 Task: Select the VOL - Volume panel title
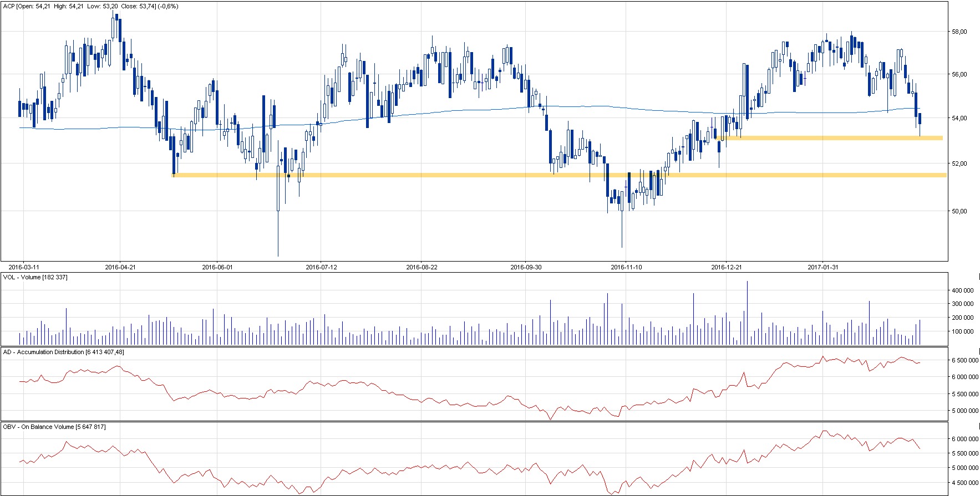point(35,277)
